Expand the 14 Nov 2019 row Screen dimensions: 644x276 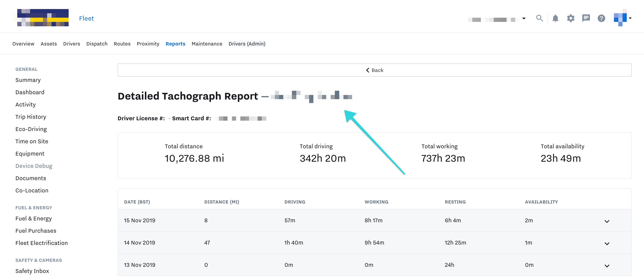coord(607,243)
